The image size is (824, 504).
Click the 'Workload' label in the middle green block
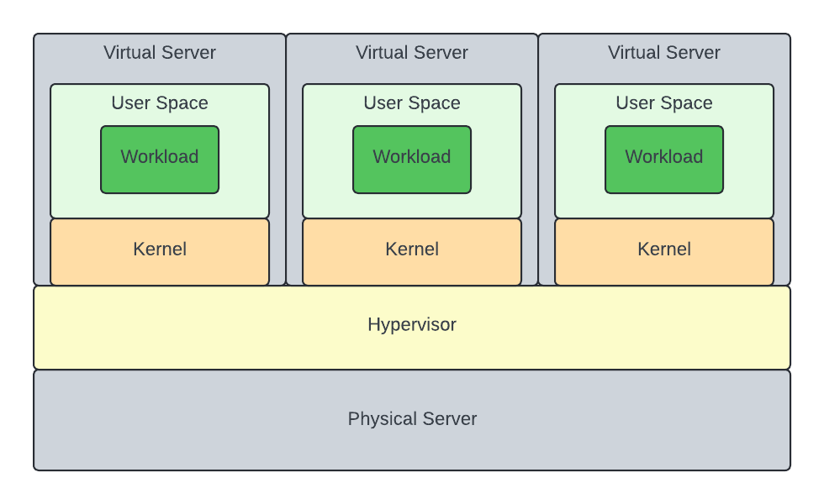coord(412,157)
